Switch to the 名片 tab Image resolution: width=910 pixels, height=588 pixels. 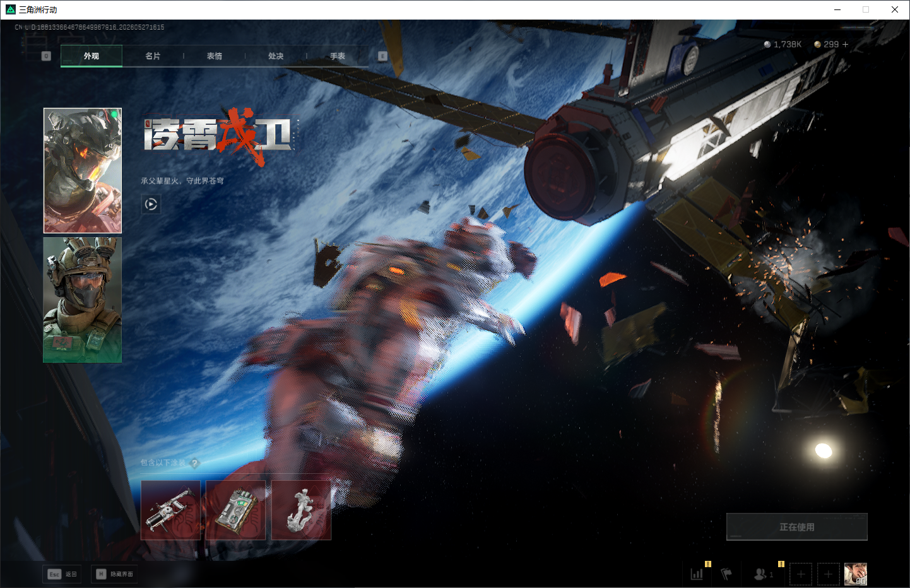(x=153, y=56)
